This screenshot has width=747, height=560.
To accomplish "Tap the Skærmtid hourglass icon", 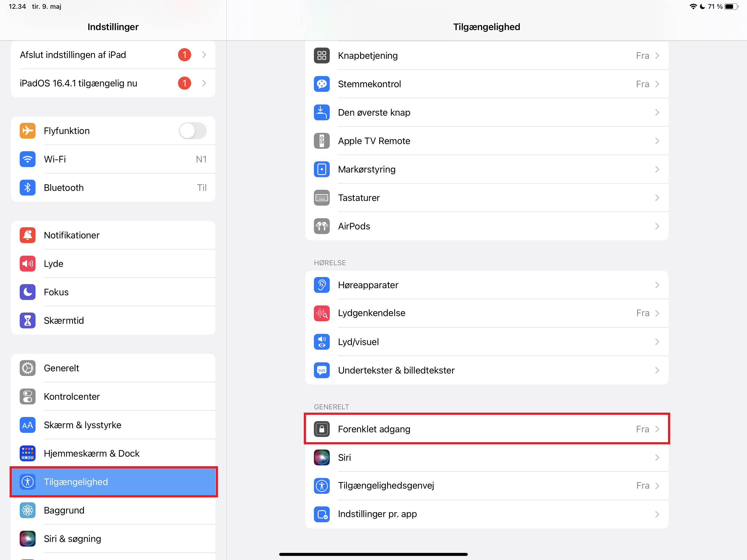I will [27, 320].
